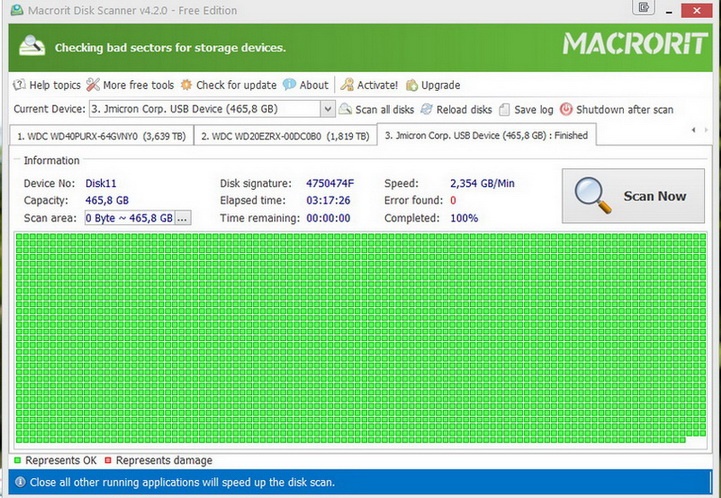Viewport: 721px width, 498px height.
Task: Start Scan all disks
Action: (377, 109)
